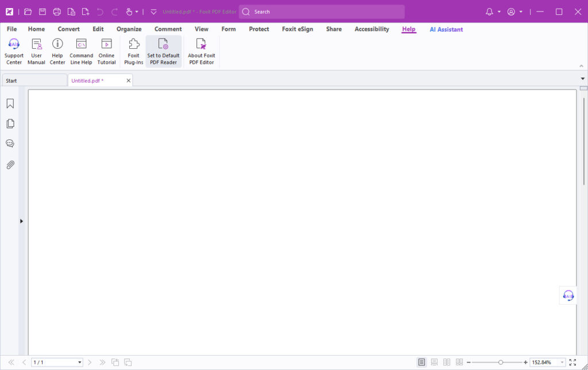
Task: Go to first page button
Action: [11, 362]
